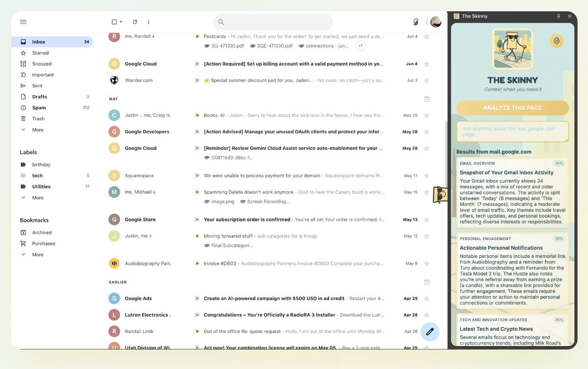
Task: Open Actionable Personal Notifications card
Action: pos(512,271)
